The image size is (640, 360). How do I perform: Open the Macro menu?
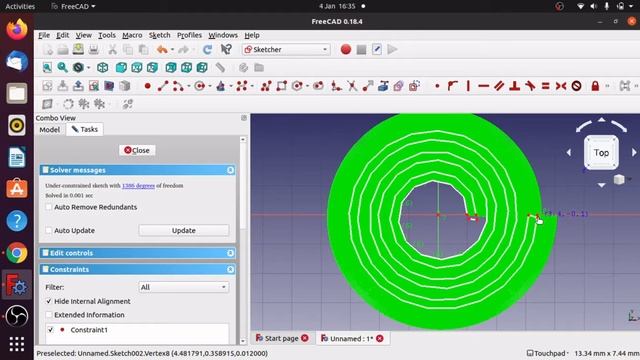(x=132, y=35)
